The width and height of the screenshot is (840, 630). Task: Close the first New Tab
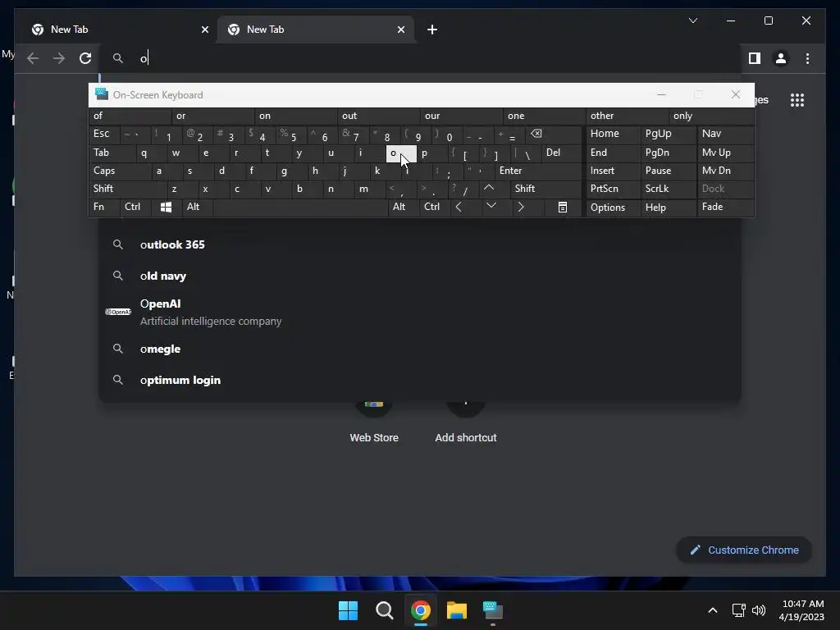point(204,30)
